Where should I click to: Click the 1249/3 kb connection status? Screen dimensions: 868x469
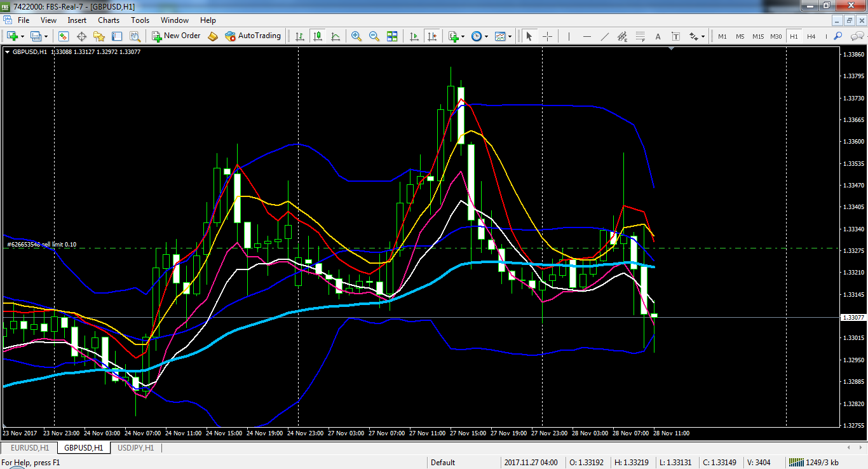814,463
